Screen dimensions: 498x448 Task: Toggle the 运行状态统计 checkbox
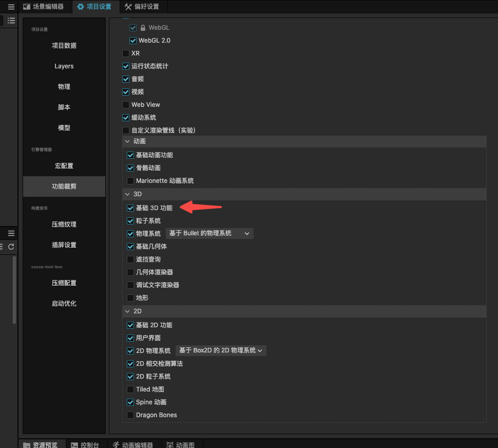tap(126, 66)
